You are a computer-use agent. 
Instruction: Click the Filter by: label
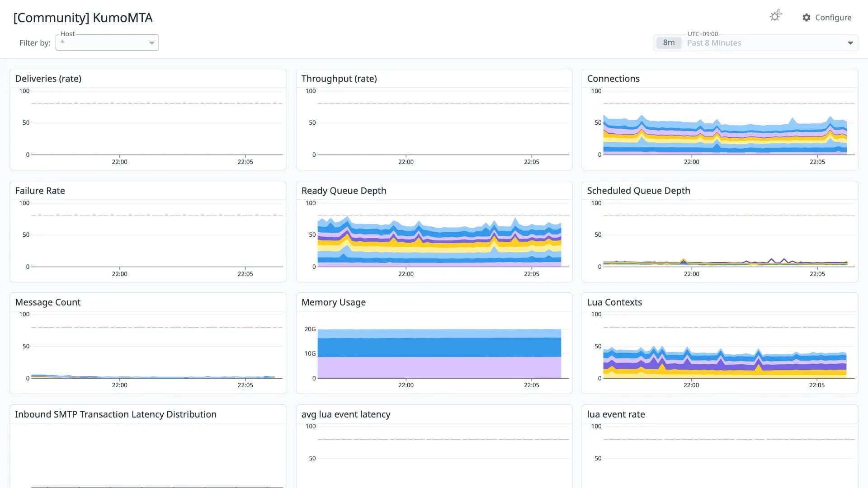[35, 43]
